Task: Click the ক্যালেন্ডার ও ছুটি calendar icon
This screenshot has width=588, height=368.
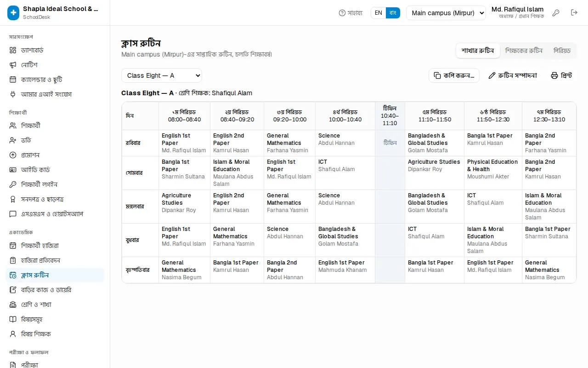Action: coord(13,80)
